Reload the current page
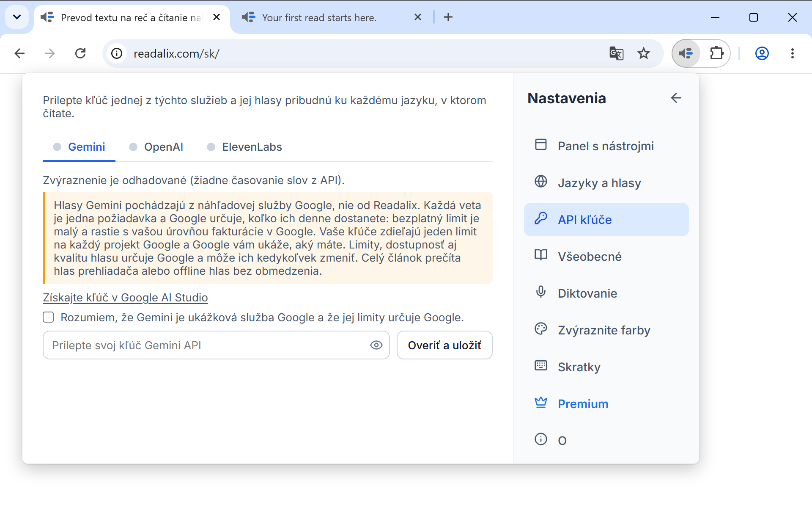812x508 pixels. click(x=80, y=53)
